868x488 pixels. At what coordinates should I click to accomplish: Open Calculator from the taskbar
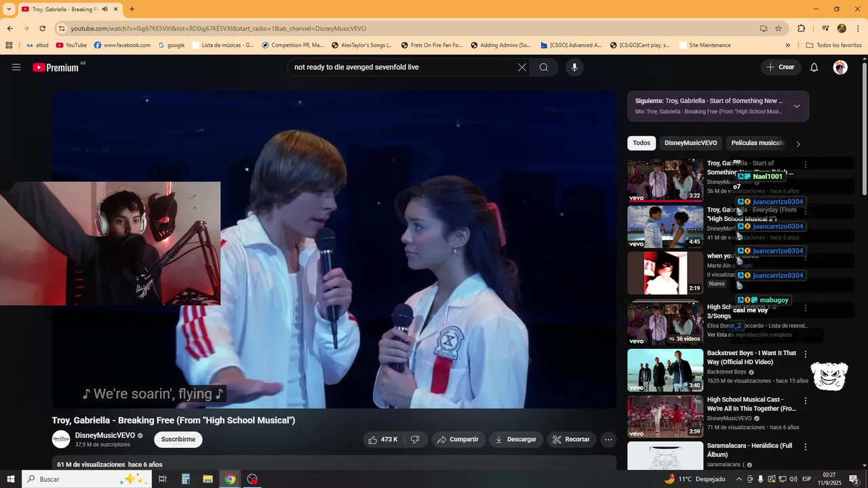(185, 479)
